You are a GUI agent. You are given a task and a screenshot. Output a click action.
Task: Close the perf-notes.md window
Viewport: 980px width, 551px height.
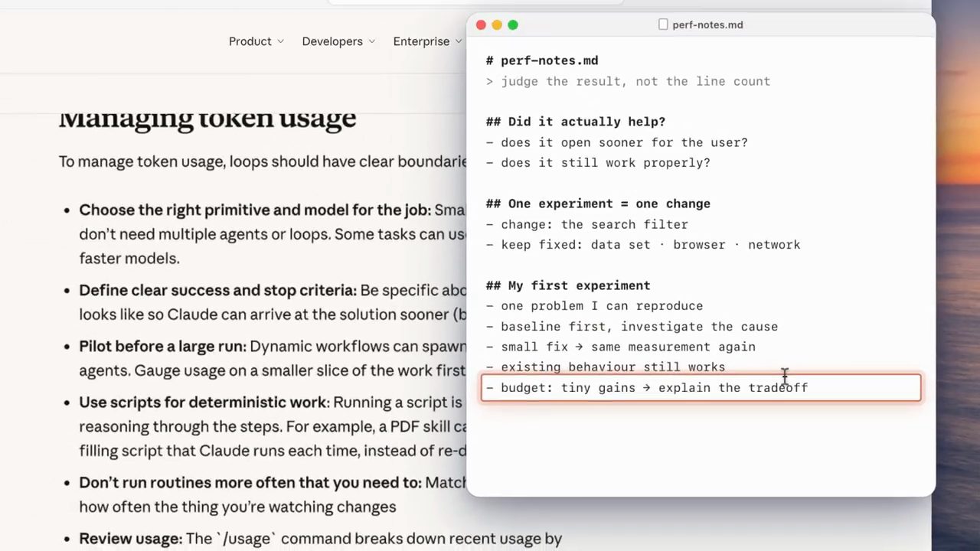pyautogui.click(x=481, y=25)
